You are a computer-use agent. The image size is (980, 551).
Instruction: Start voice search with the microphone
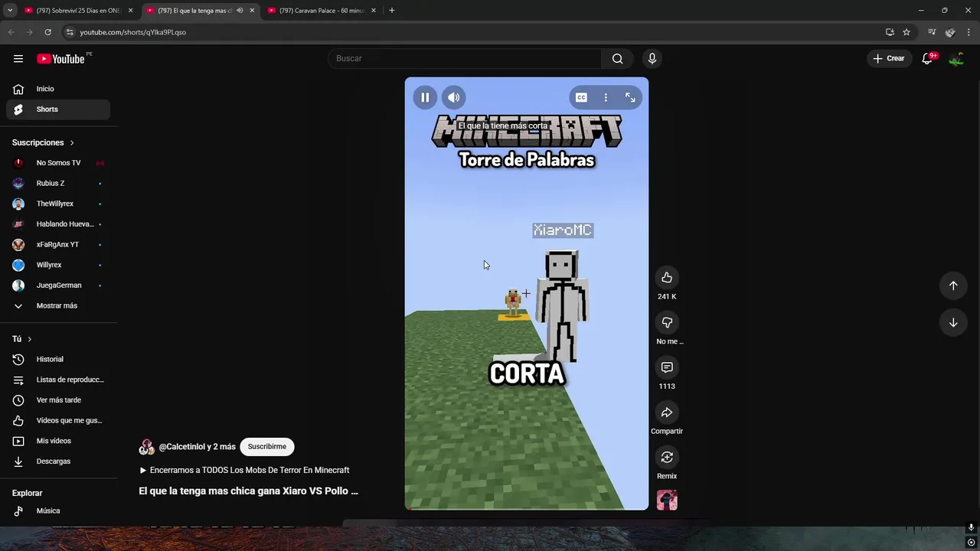tap(652, 58)
